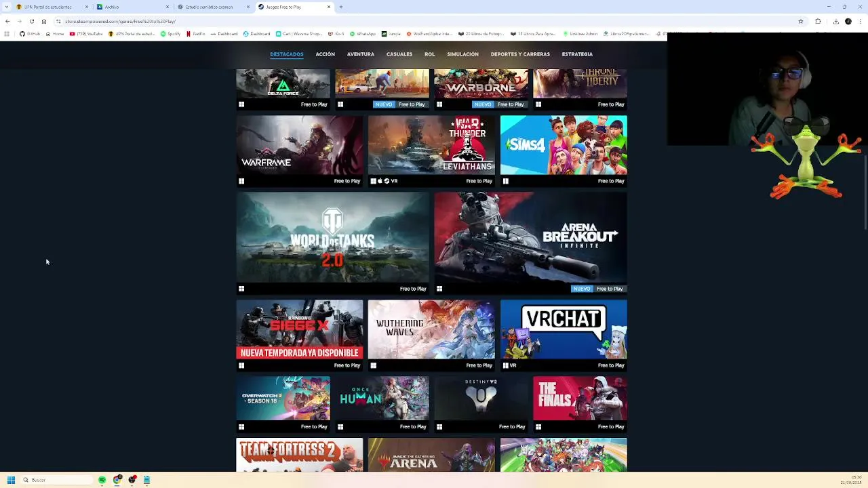Click the taskbar Buscar search box

(x=56, y=480)
